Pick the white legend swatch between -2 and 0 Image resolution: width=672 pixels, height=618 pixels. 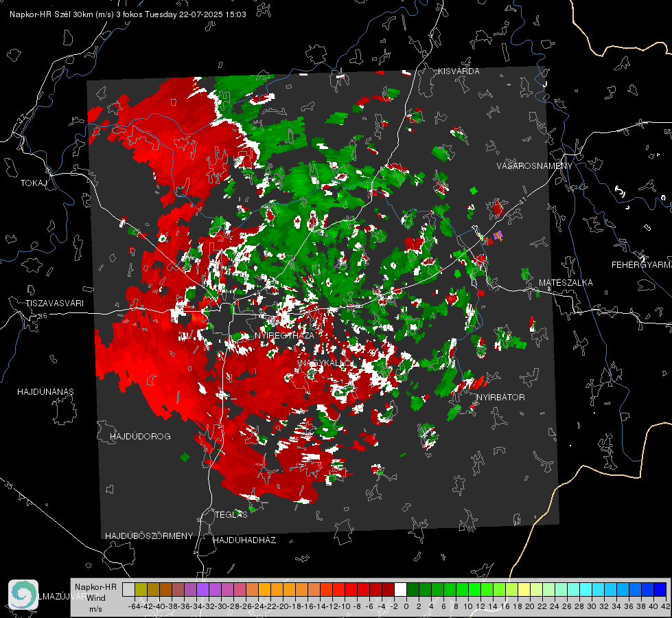pyautogui.click(x=400, y=590)
